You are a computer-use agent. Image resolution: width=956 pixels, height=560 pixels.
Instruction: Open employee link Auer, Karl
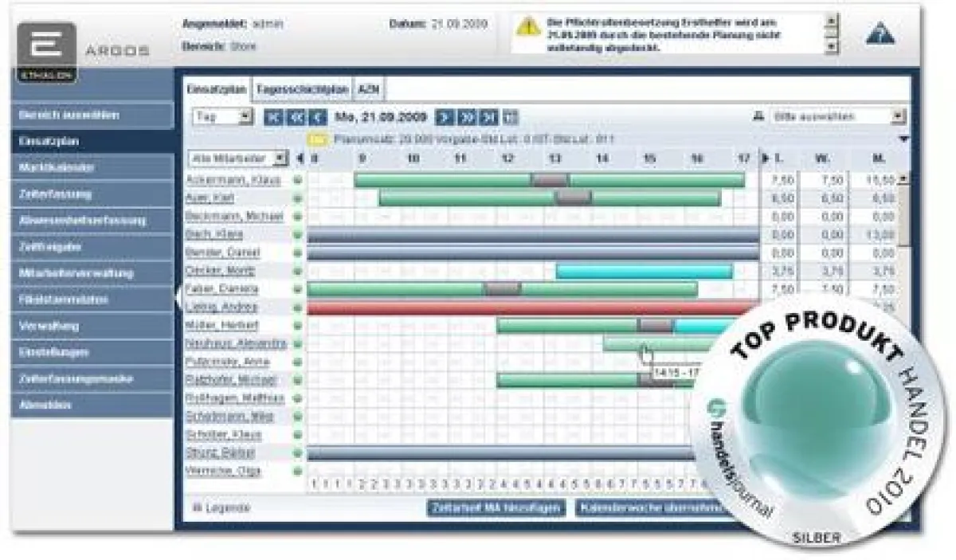tap(207, 198)
